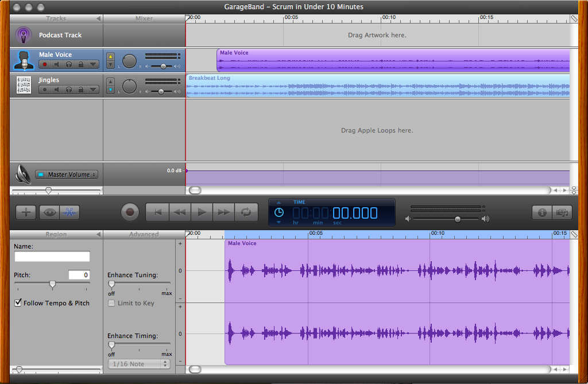Click the Male Voice pan knob
588x384 pixels.
click(x=129, y=61)
